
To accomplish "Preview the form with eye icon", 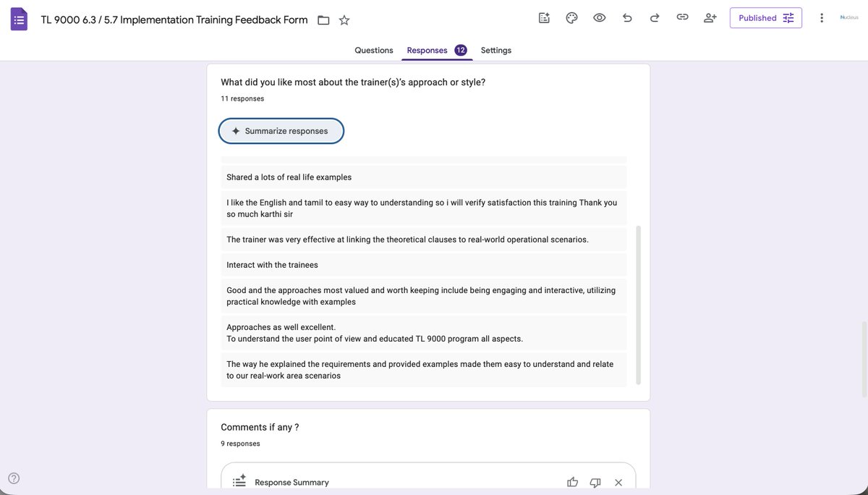I will 599,18.
